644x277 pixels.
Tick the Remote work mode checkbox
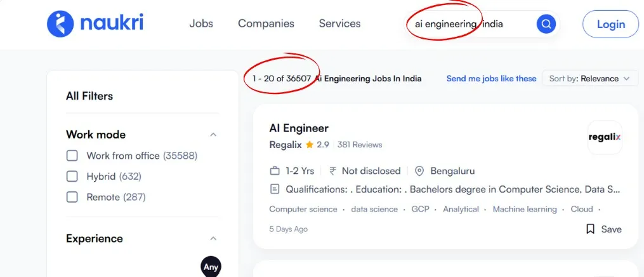point(72,197)
